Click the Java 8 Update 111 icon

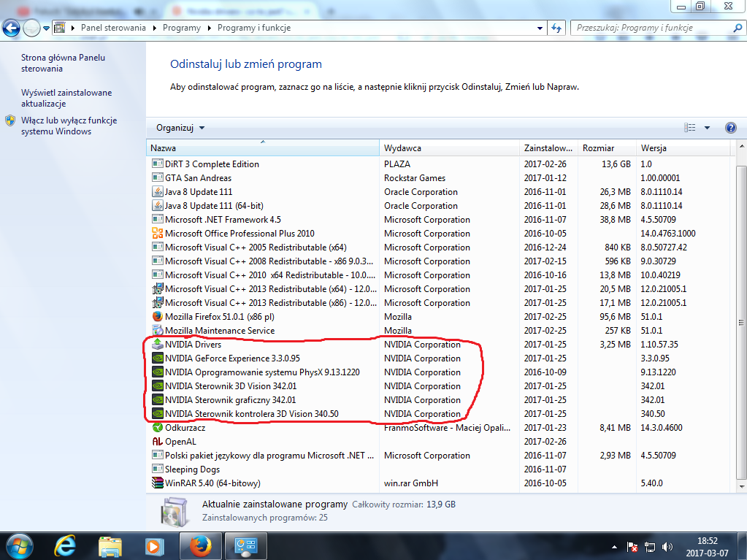[157, 192]
